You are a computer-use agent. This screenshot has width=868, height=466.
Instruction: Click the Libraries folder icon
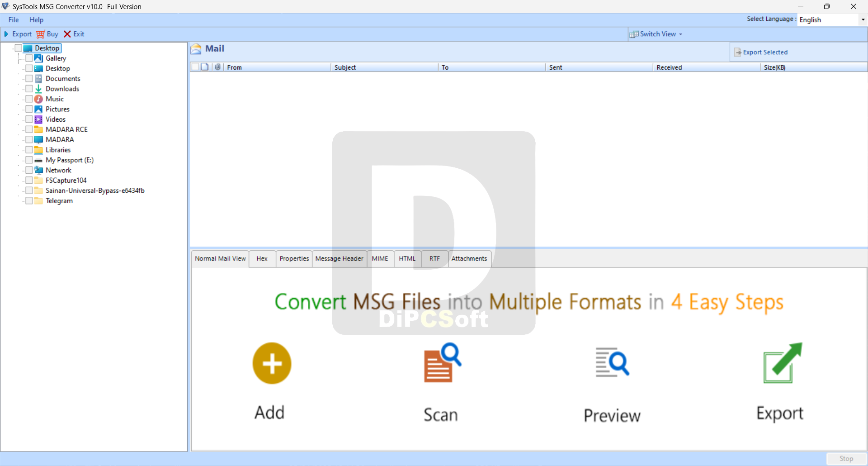[38, 150]
